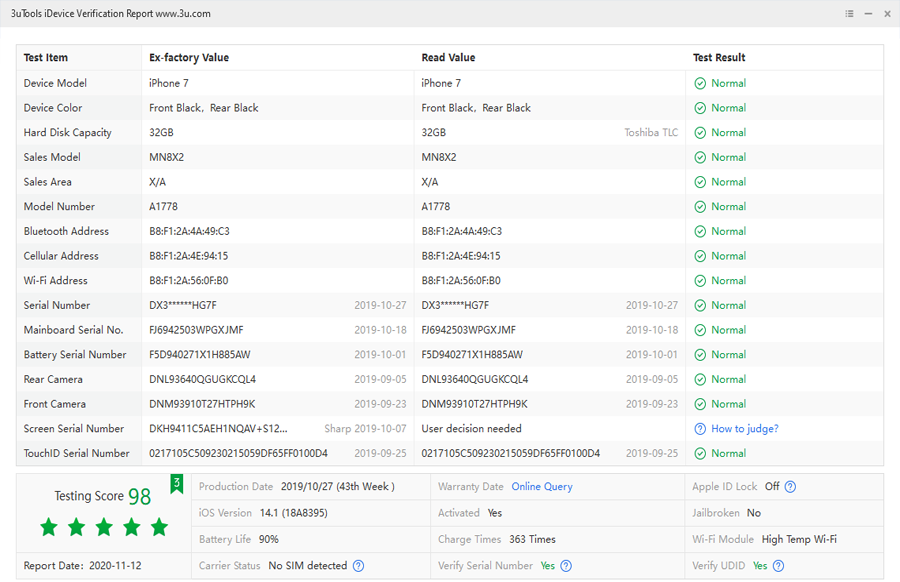Click the Test Result column header

[x=719, y=57]
